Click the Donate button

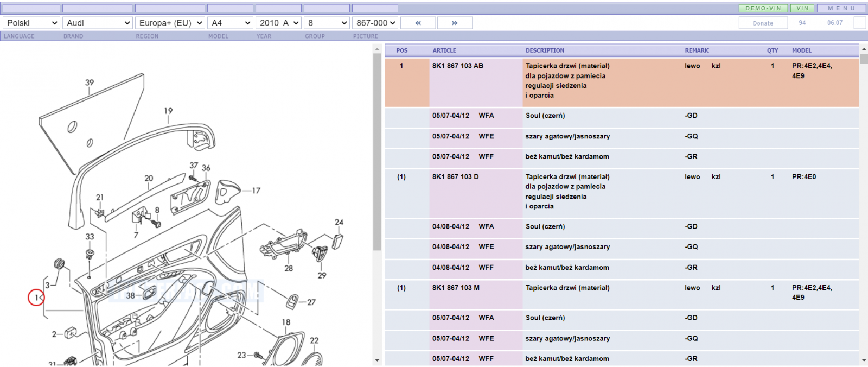tap(763, 23)
